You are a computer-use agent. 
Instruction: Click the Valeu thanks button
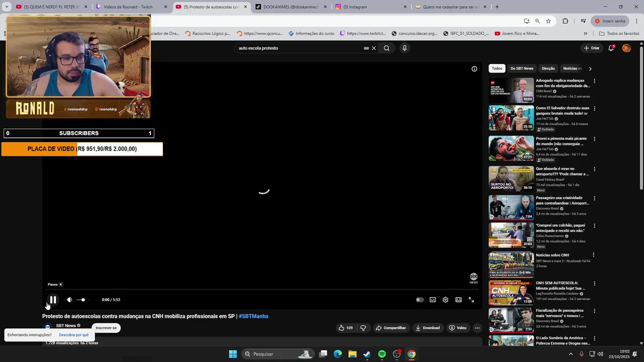pyautogui.click(x=458, y=328)
